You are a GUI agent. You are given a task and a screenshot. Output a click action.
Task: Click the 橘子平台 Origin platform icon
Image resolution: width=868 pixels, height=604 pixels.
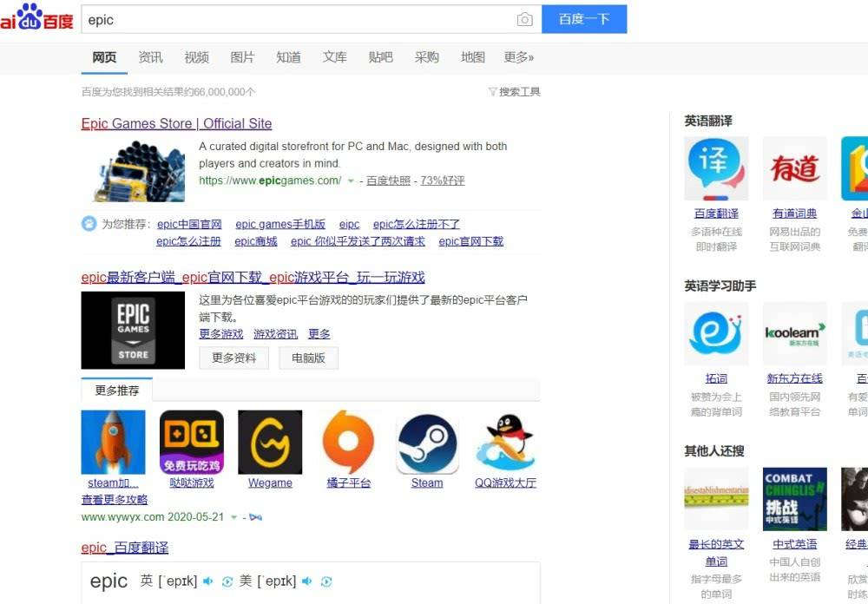347,443
